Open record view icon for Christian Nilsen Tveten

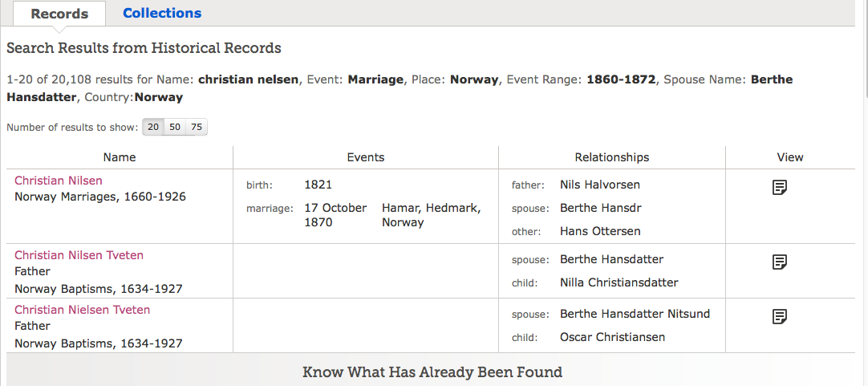[x=780, y=262]
